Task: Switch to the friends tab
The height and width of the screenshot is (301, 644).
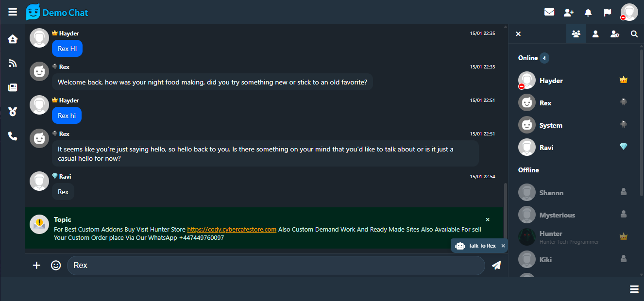Action: click(595, 34)
